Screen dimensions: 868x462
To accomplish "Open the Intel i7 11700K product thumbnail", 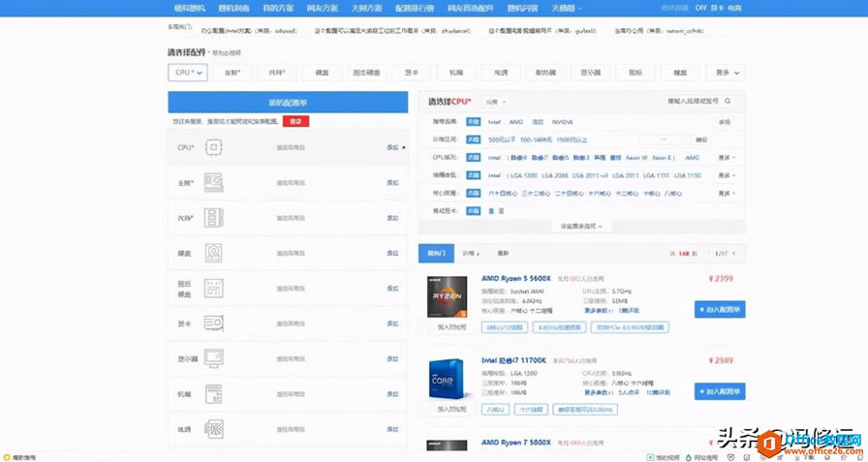I will coord(447,379).
